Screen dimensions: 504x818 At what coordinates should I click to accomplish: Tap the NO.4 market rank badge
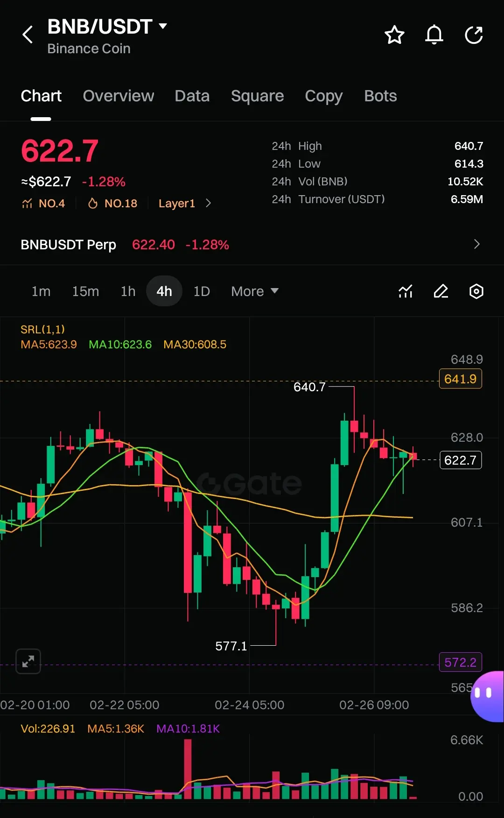point(43,204)
